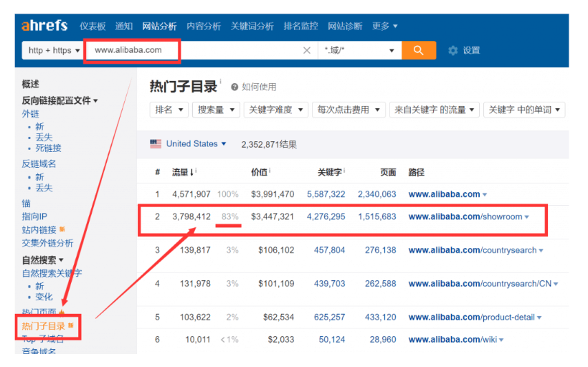The width and height of the screenshot is (588, 367).
Task: Click the 设置 settings label
Action: 471,50
